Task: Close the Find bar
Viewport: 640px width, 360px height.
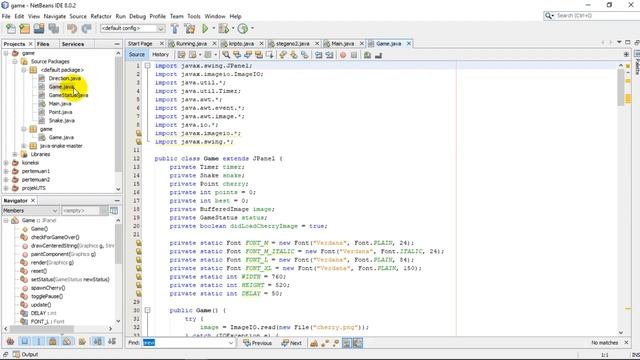Action: (x=627, y=342)
